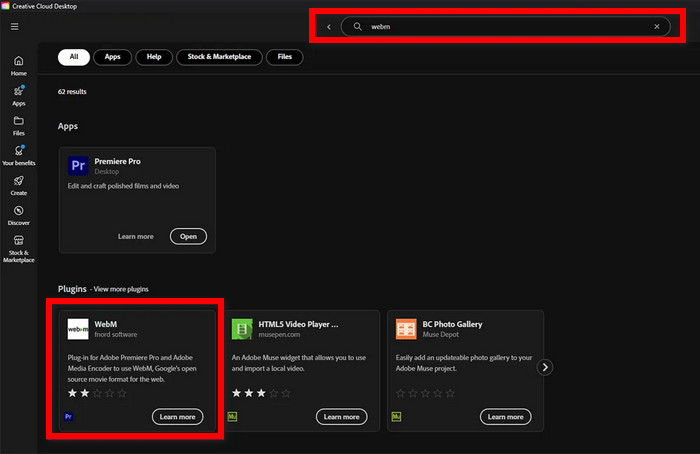Click Muse badge on BC Photo Gallery card
The image size is (700, 454).
coord(396,417)
